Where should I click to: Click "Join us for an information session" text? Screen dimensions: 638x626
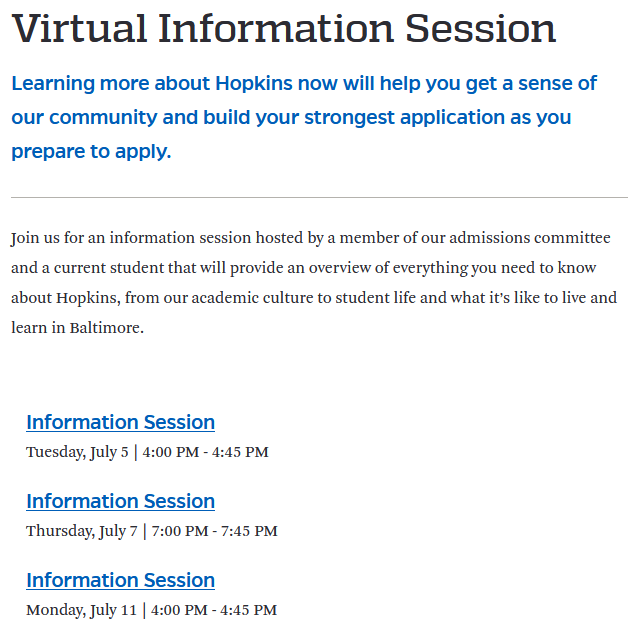[131, 238]
